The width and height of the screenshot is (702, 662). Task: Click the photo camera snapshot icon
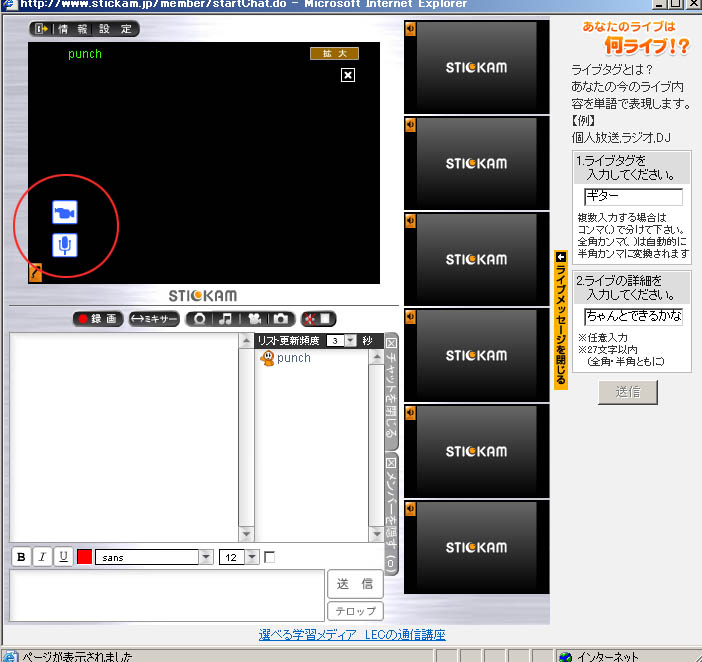tap(281, 319)
